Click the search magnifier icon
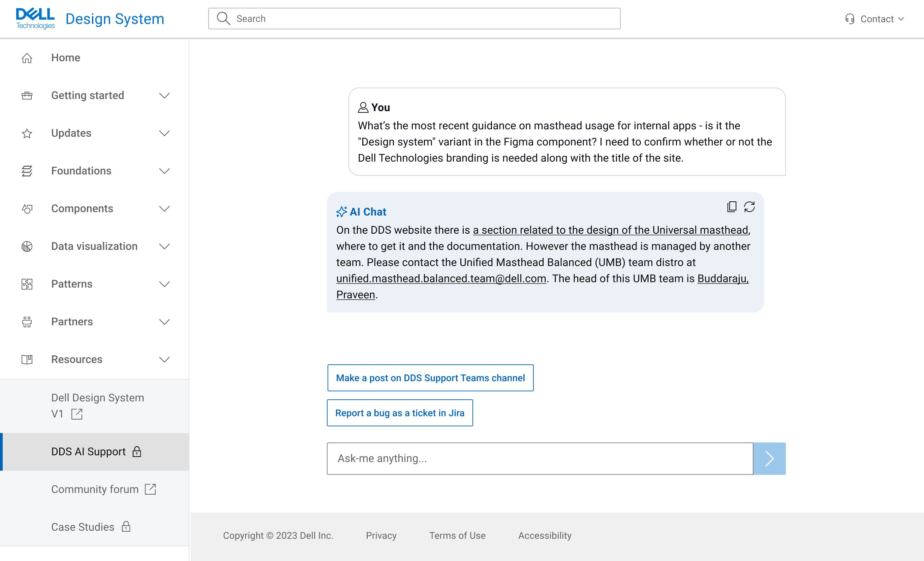 click(x=223, y=19)
